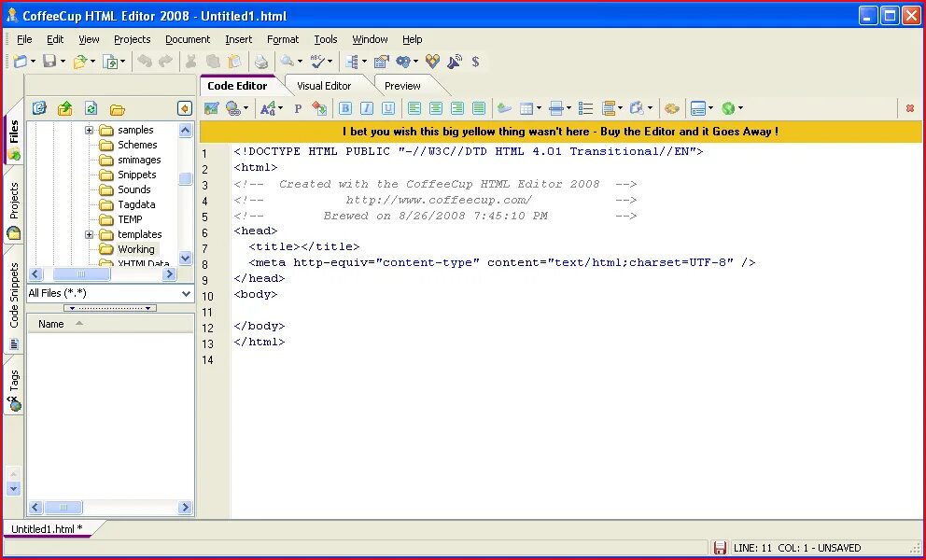
Task: Click the Save floppy disk icon
Action: click(x=49, y=61)
